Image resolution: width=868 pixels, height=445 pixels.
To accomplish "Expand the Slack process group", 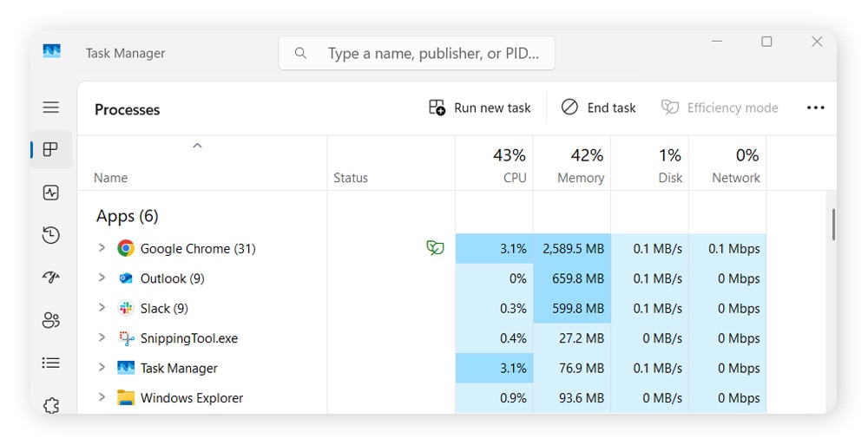I will (x=102, y=308).
